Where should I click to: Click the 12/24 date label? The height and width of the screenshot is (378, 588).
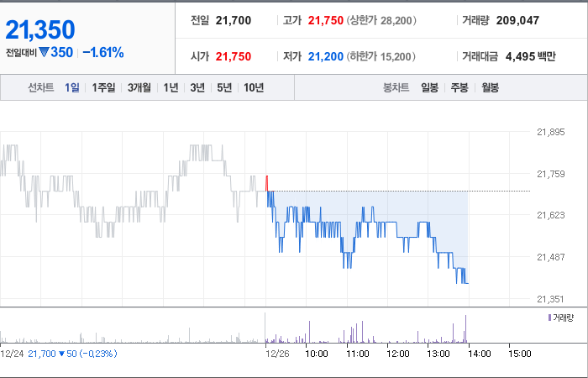tap(12, 354)
